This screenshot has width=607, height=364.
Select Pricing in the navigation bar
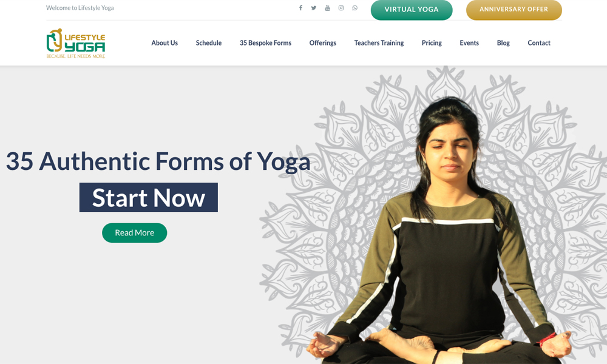coord(432,43)
